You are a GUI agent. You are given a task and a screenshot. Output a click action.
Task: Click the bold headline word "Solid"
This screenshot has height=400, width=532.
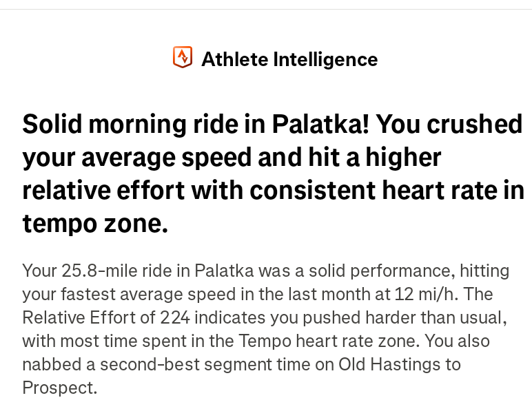(52, 124)
